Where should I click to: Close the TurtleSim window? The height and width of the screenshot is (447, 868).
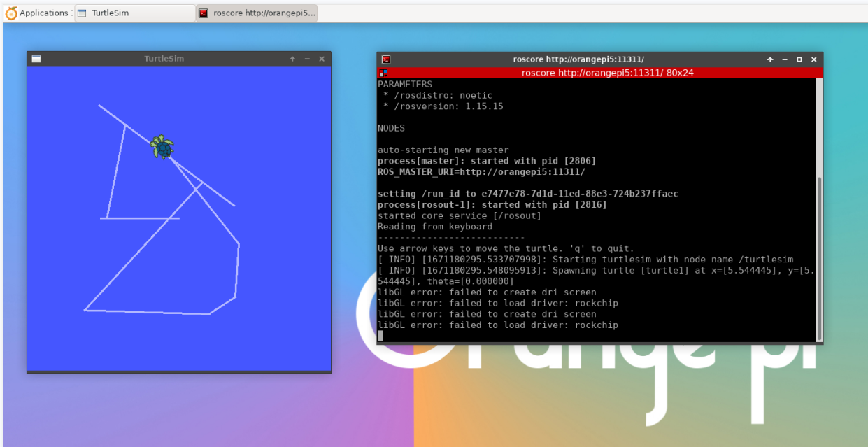322,59
